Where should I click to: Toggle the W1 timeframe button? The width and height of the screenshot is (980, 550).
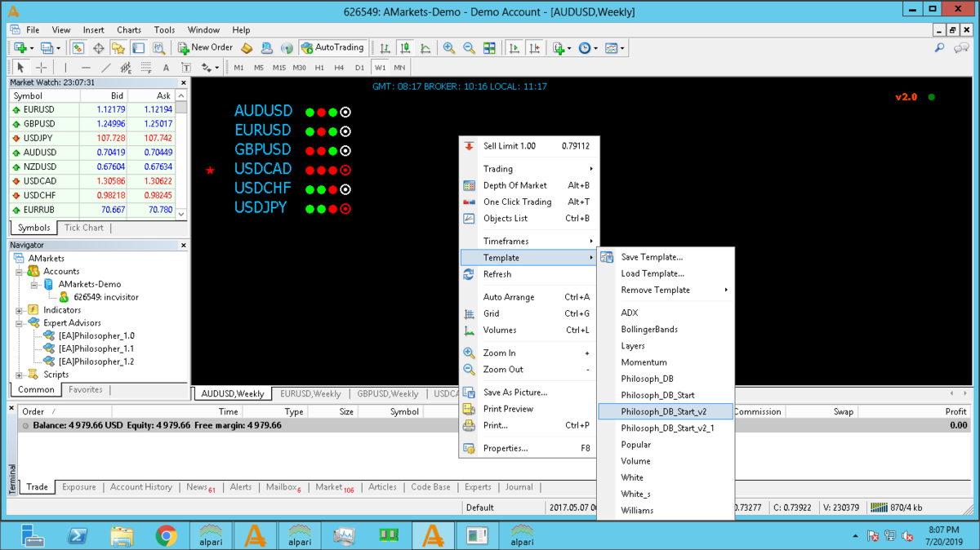381,68
